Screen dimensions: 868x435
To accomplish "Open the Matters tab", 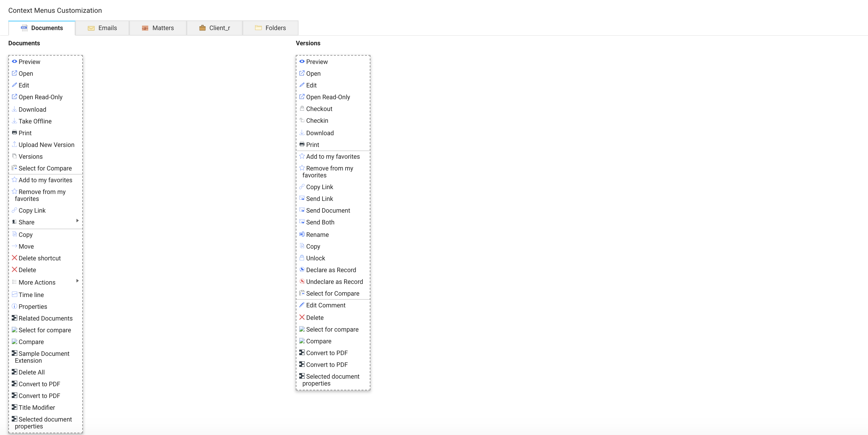I will (163, 28).
